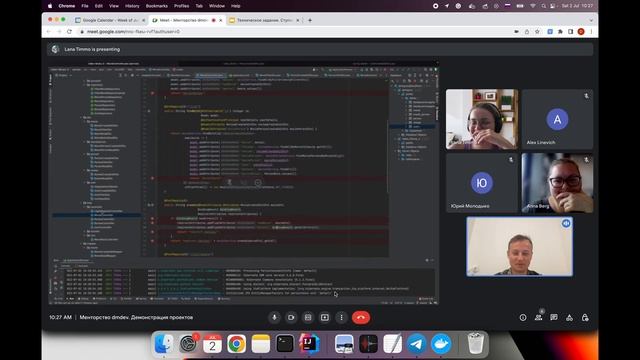This screenshot has height=360, width=640.
Task: Open a new Chrome tab
Action: click(x=310, y=20)
